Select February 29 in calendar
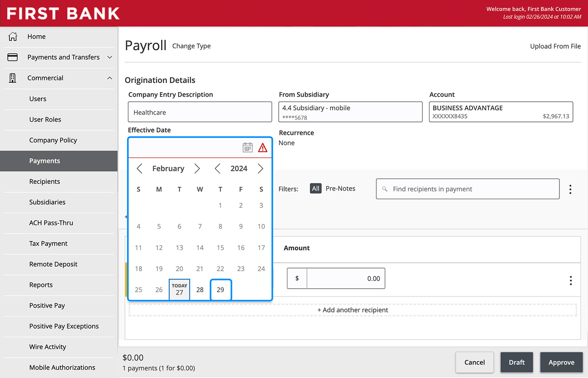 point(220,289)
